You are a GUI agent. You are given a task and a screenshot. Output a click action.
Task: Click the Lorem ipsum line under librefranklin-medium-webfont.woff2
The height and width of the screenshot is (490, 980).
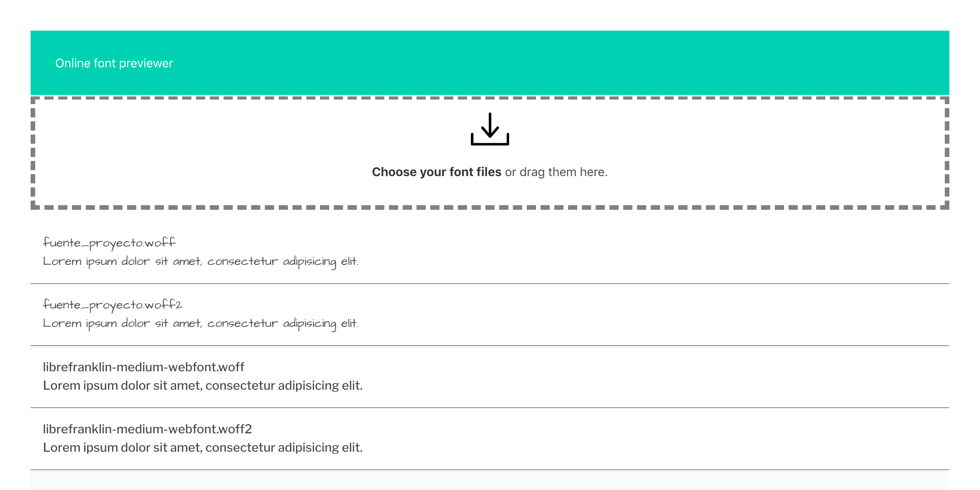(202, 447)
